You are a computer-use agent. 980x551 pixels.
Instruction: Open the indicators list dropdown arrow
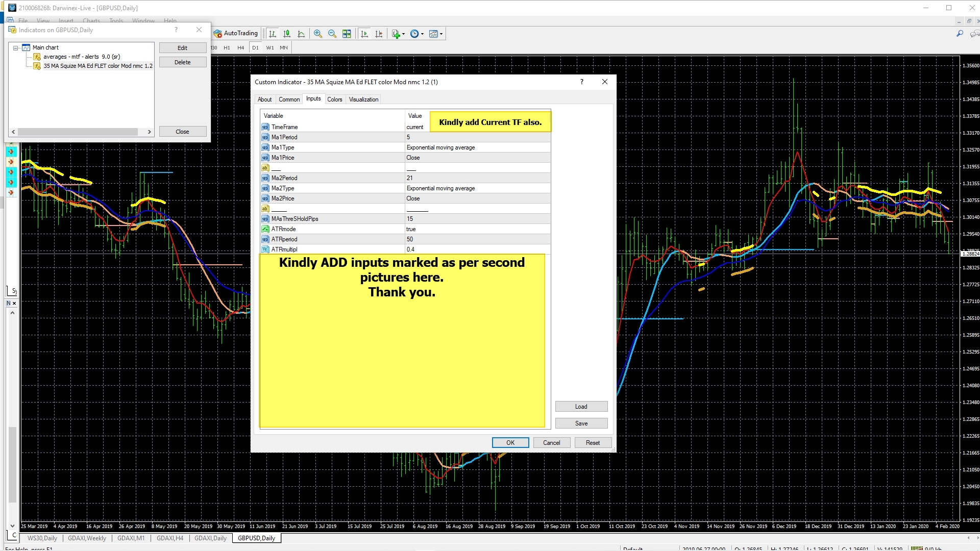pos(404,34)
